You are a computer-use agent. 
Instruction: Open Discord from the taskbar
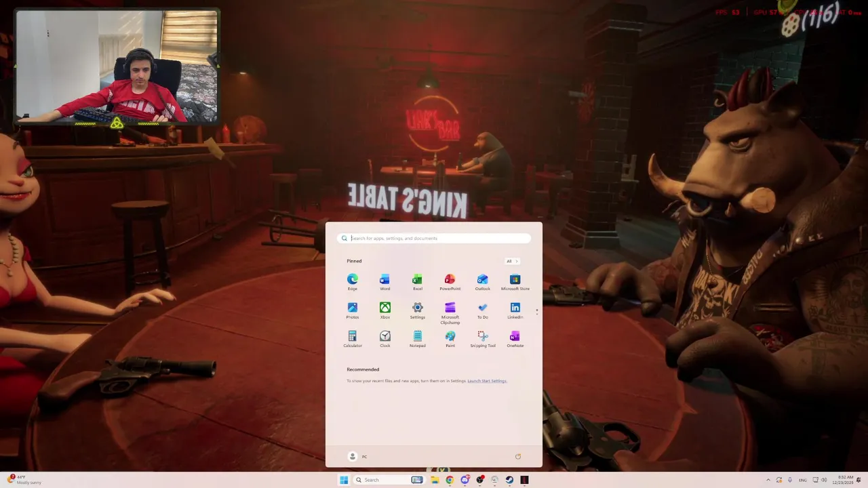465,480
